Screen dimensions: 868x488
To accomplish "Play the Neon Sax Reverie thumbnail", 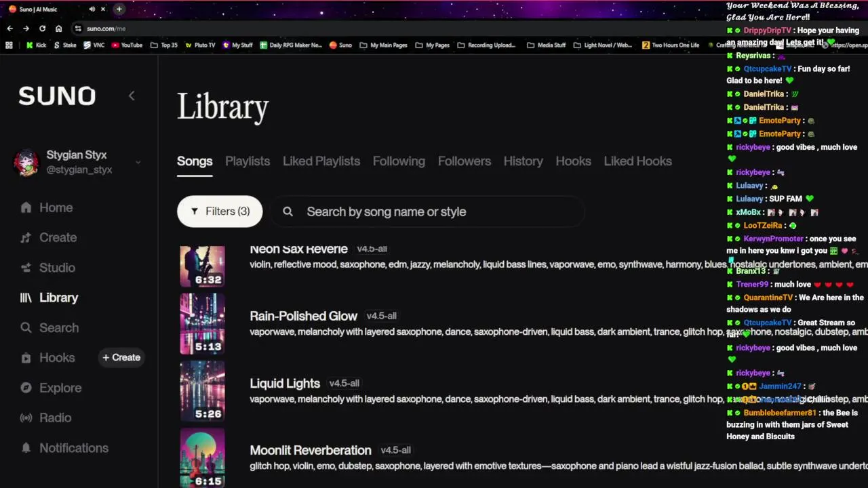I will point(202,266).
